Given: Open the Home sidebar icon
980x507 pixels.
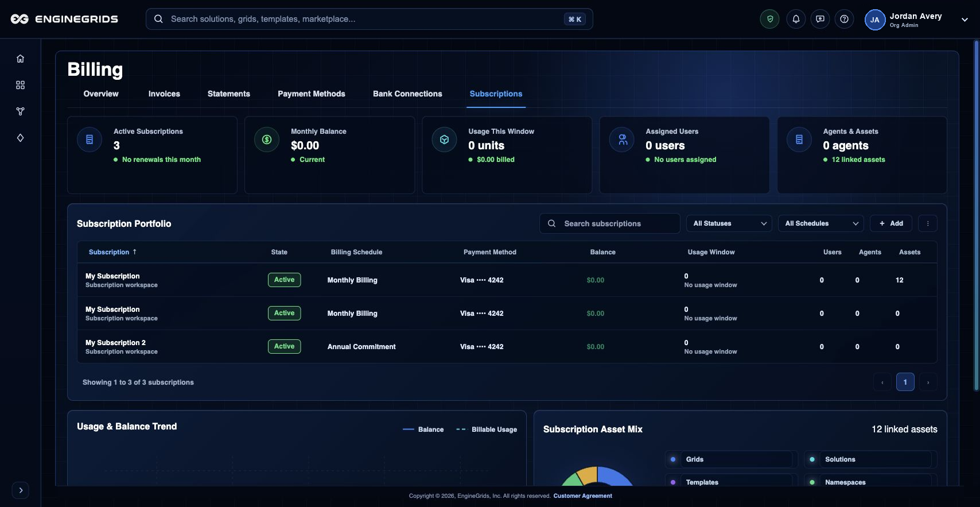Looking at the screenshot, I should click(20, 59).
